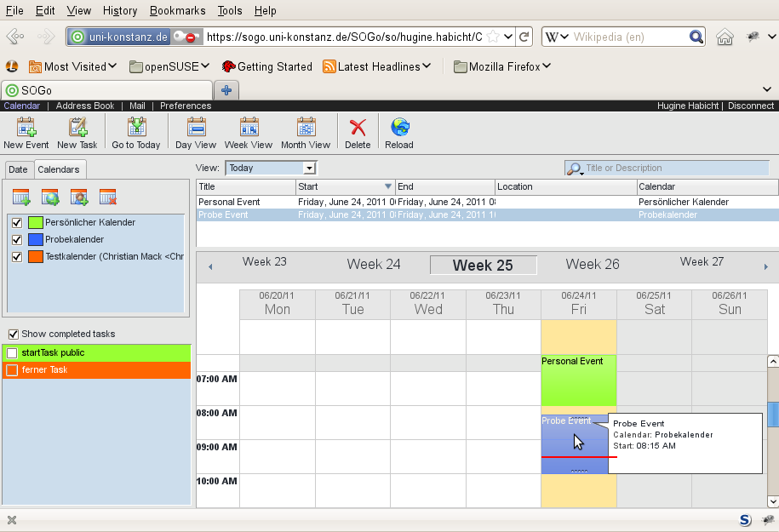Click the S icon in status bar
Viewport: 779px width, 532px height.
pos(745,520)
